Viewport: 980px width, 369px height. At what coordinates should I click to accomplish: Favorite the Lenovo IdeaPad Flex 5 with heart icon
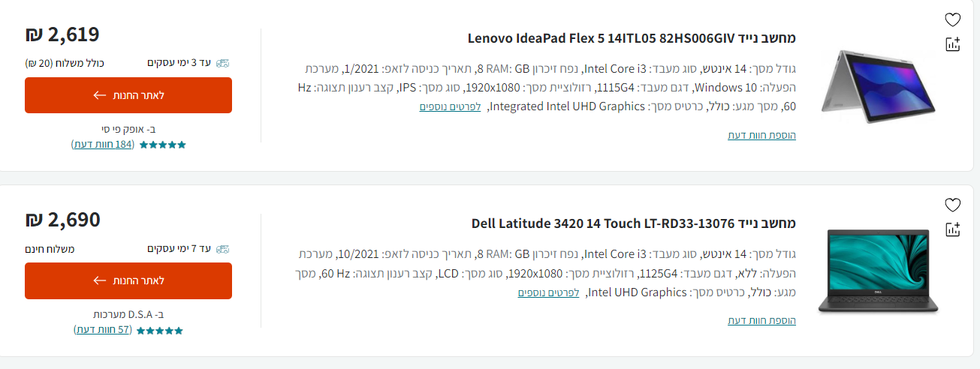pyautogui.click(x=952, y=20)
